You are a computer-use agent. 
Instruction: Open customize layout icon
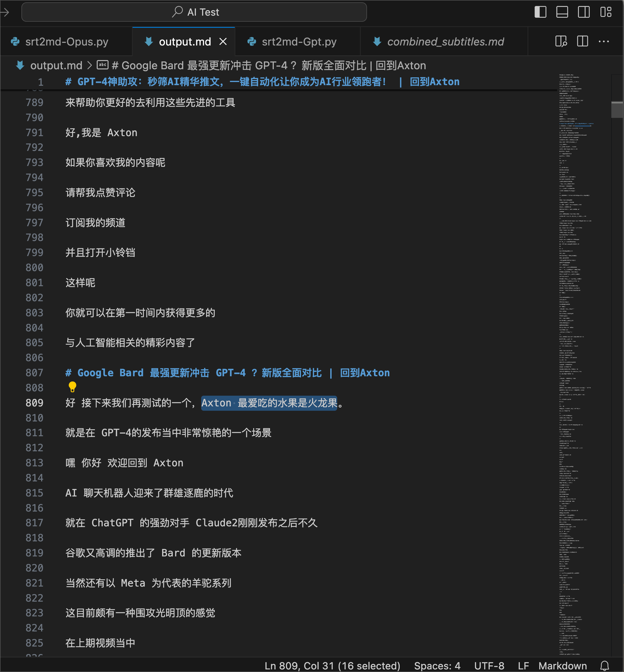606,12
